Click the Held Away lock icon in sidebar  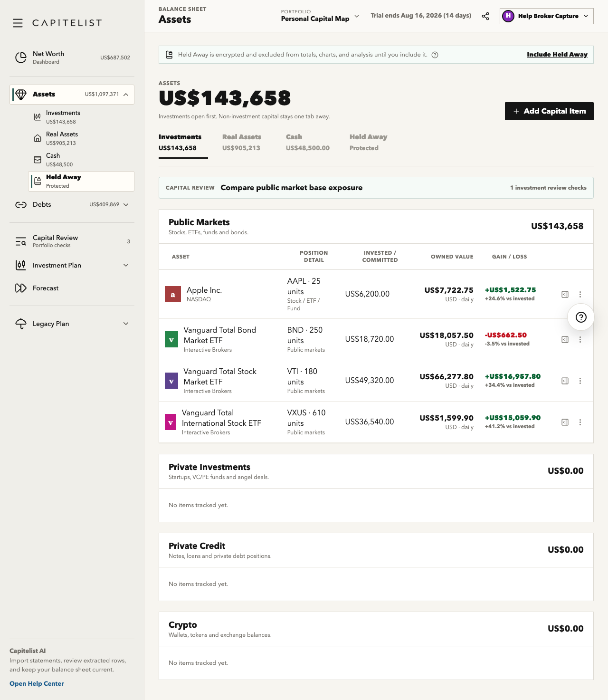[x=38, y=181]
